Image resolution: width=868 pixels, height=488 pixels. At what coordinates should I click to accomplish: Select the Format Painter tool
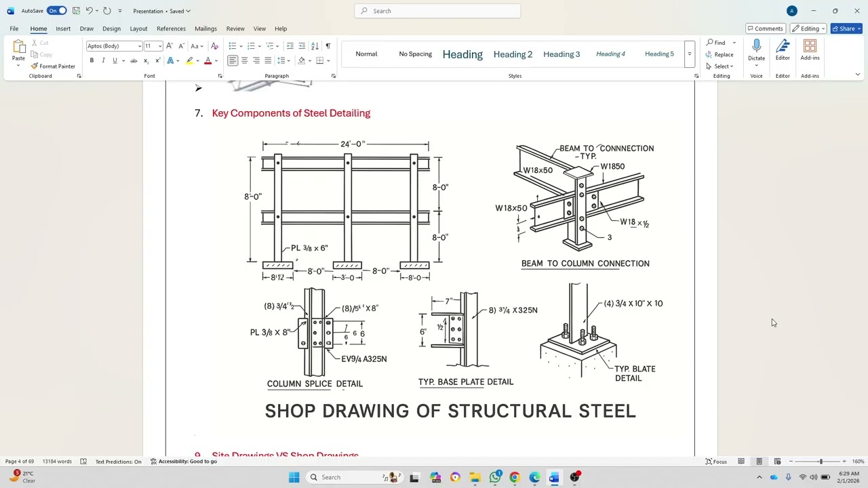point(53,66)
